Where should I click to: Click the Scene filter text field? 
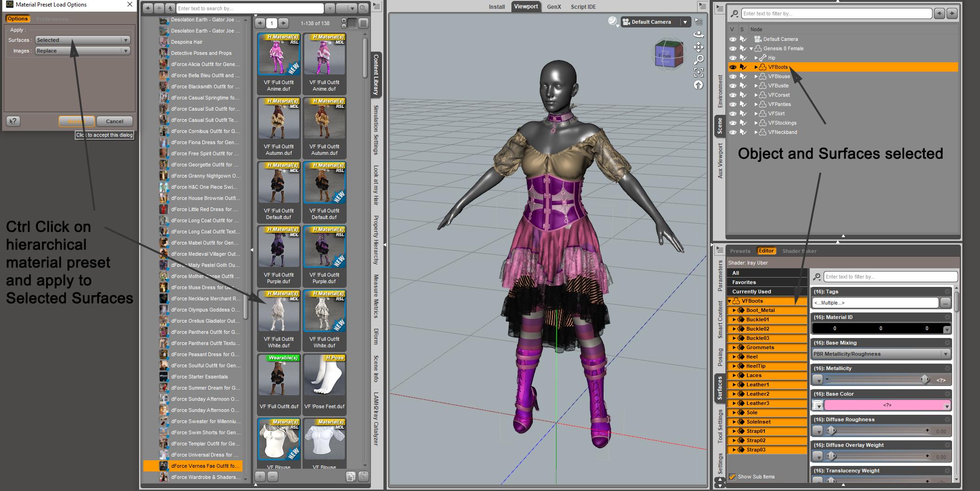coord(836,13)
